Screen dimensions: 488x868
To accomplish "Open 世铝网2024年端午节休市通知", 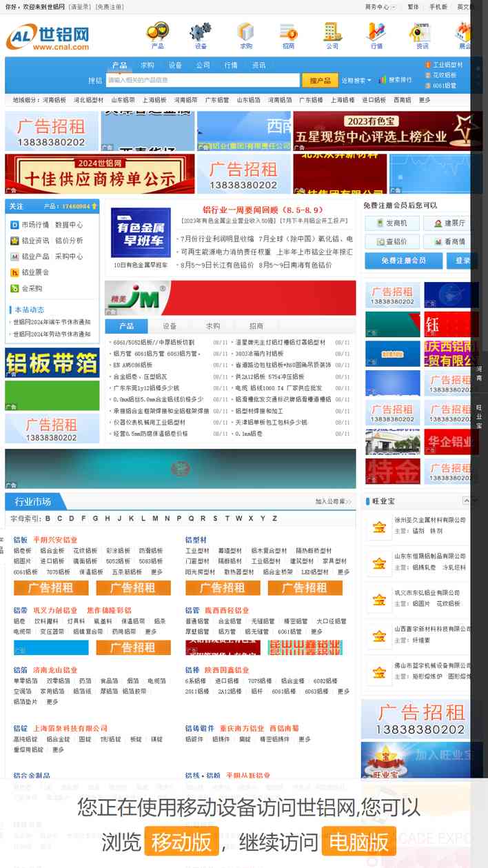I will pyautogui.click(x=52, y=322).
